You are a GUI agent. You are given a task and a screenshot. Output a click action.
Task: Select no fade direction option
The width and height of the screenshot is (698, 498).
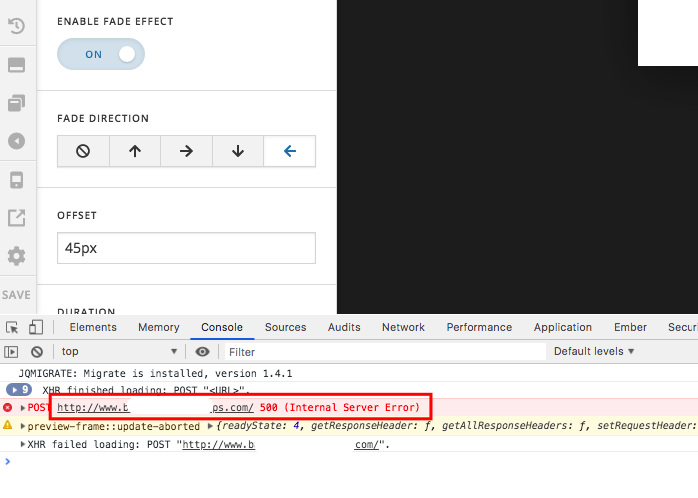83,151
